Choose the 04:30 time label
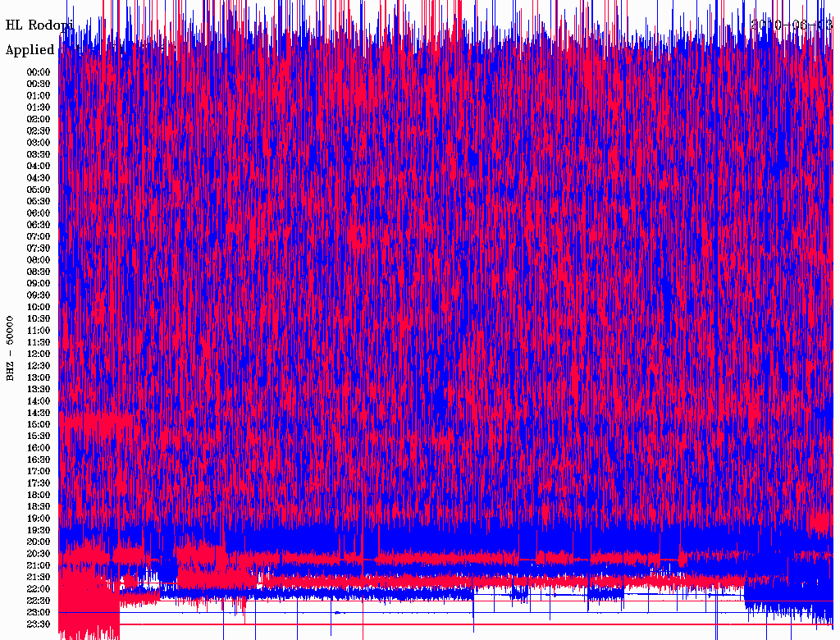 [x=39, y=178]
